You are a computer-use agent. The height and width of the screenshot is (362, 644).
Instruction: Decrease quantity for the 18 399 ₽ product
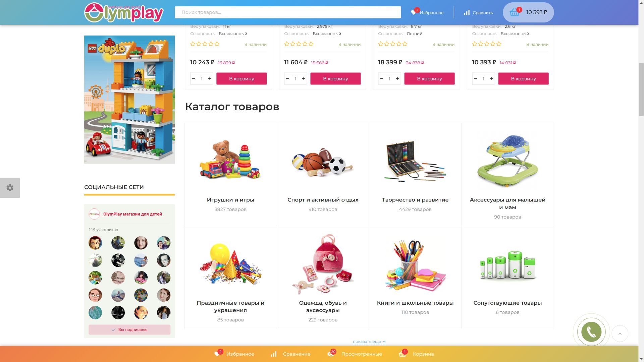point(381,78)
